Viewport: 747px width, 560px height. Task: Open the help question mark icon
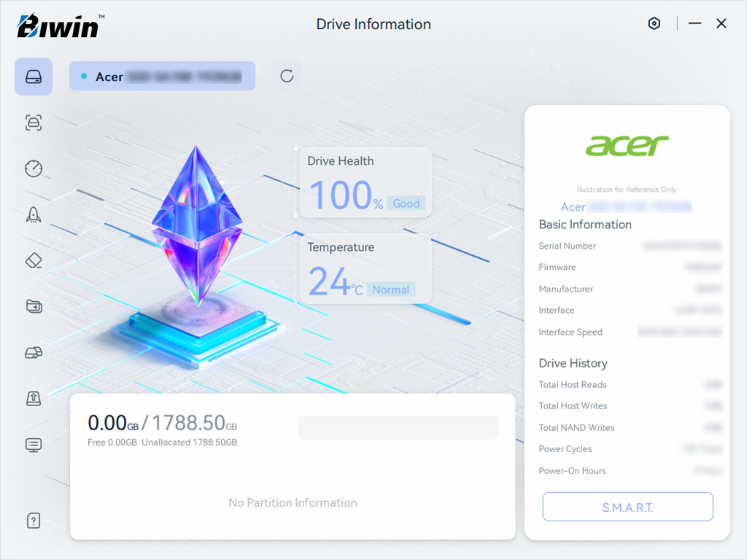tap(34, 521)
